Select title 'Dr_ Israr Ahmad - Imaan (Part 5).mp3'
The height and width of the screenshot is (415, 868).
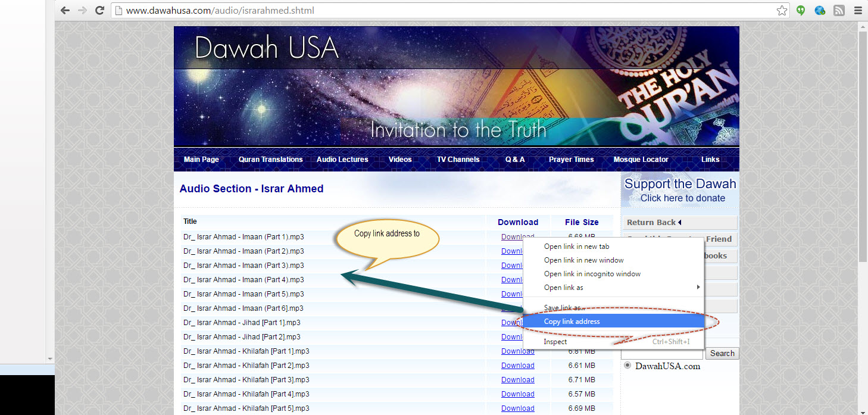(243, 294)
